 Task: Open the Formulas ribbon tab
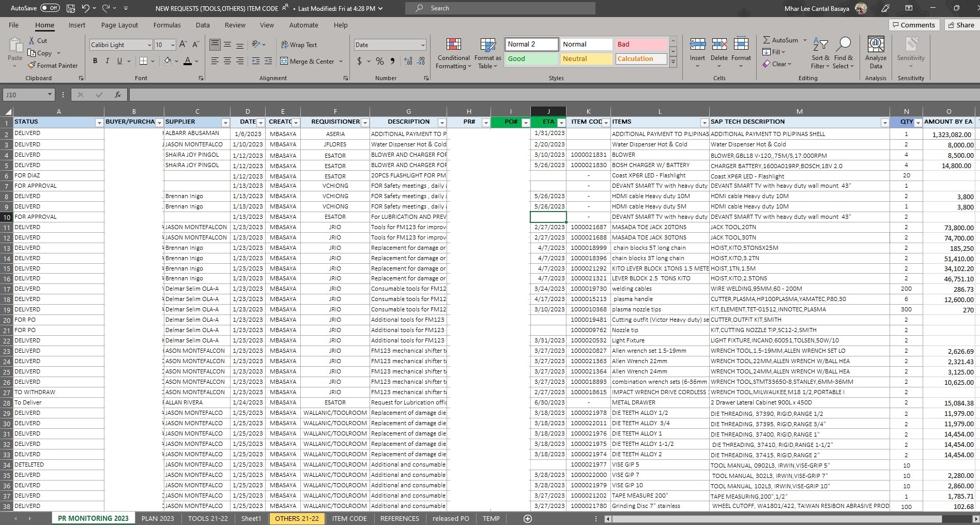(167, 25)
